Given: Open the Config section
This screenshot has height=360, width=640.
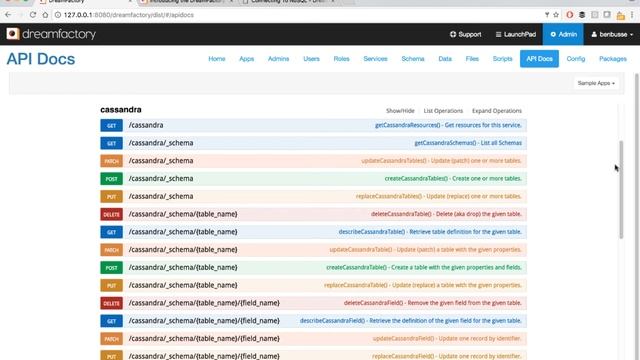Looking at the screenshot, I should pos(576,59).
